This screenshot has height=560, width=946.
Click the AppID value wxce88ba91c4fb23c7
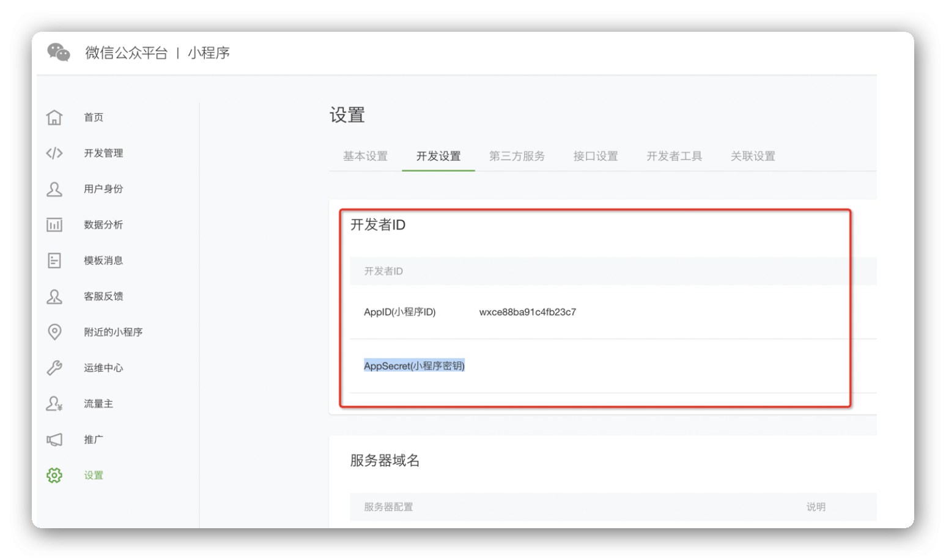tap(527, 312)
